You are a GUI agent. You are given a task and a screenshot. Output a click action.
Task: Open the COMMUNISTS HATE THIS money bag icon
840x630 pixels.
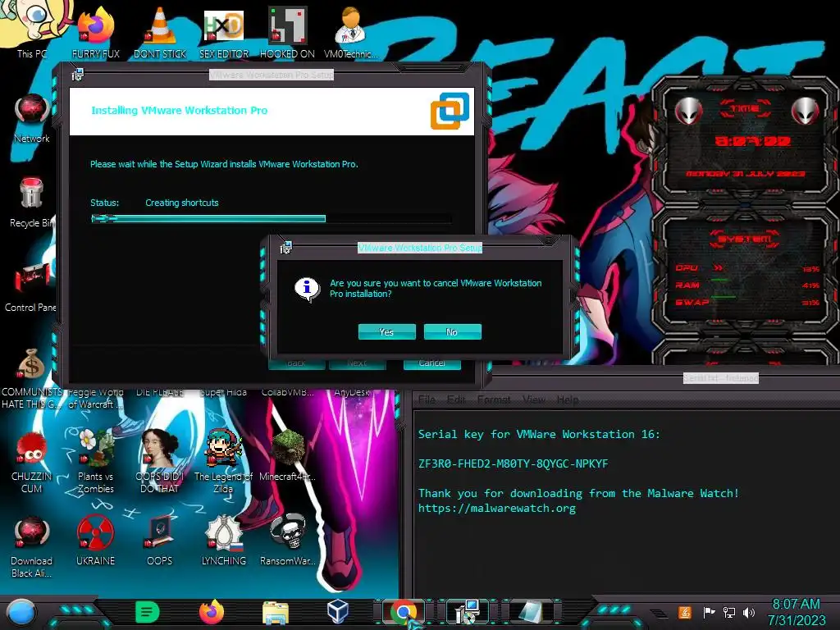click(x=31, y=378)
